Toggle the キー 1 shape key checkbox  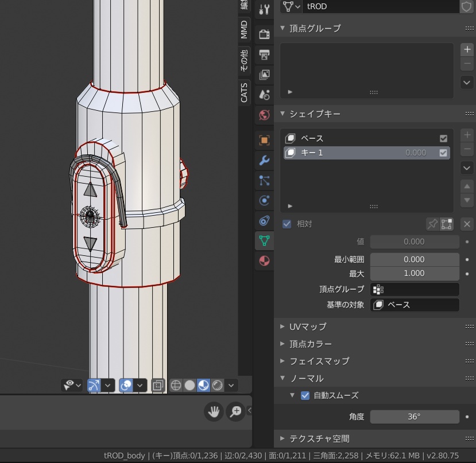pyautogui.click(x=443, y=153)
